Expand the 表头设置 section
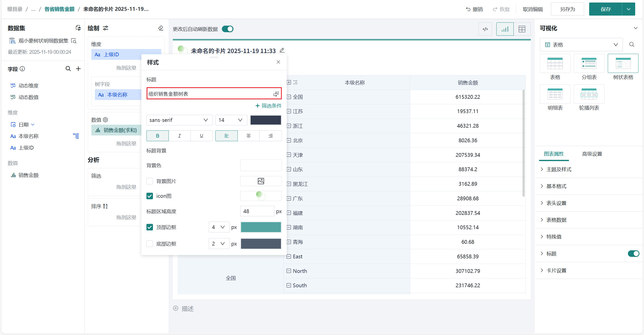Screen dimensions: 644x335 point(556,203)
